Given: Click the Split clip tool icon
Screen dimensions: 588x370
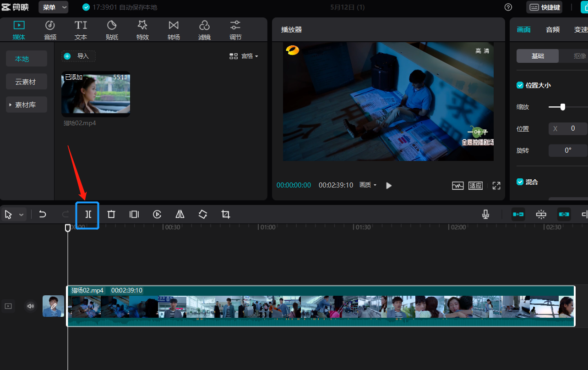Looking at the screenshot, I should 88,215.
